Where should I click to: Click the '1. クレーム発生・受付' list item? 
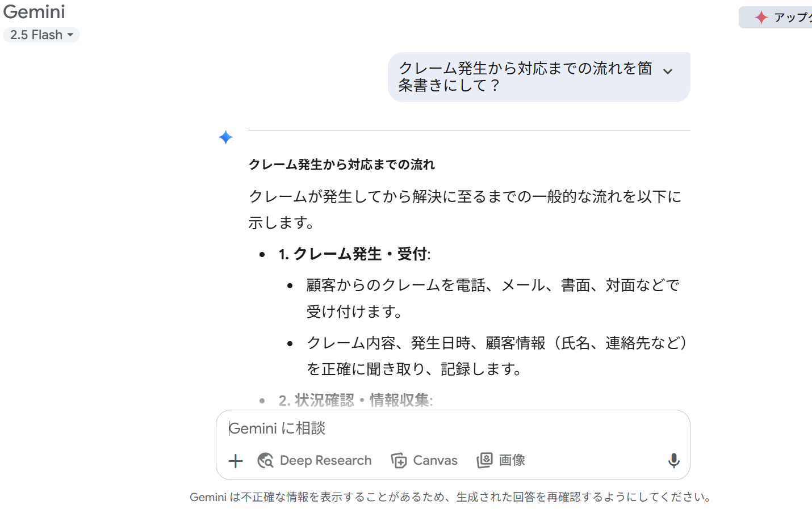pos(355,254)
